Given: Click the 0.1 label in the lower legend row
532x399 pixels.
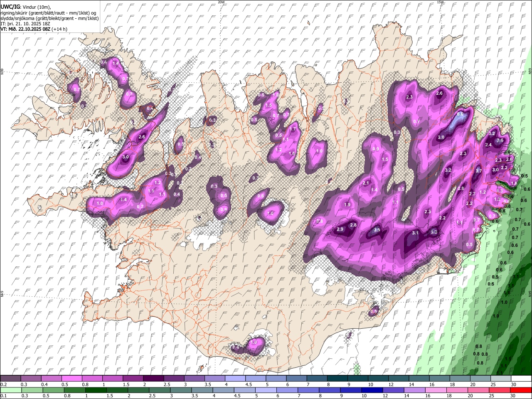Looking at the screenshot, I should pyautogui.click(x=3, y=396).
